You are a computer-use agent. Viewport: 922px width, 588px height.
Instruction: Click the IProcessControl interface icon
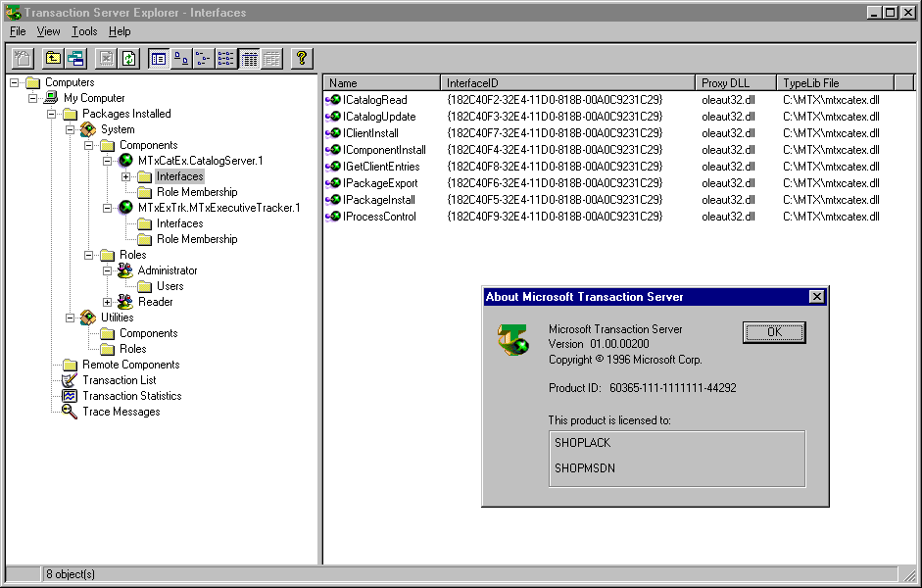pyautogui.click(x=333, y=217)
